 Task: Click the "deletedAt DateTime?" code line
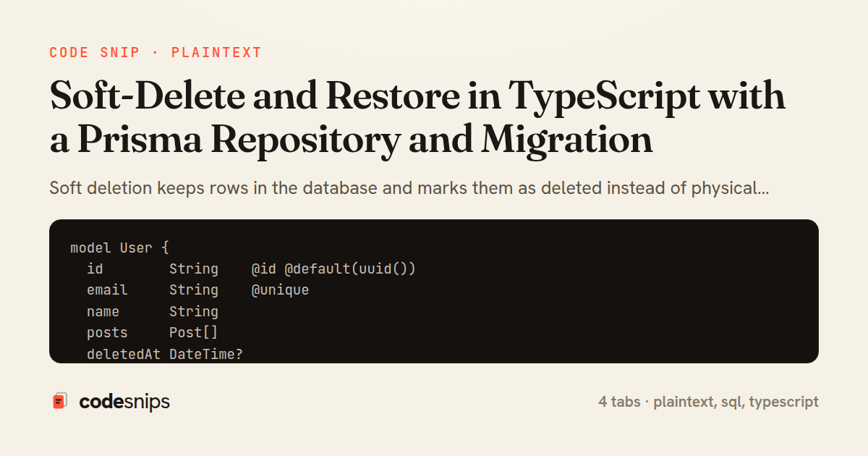165,354
